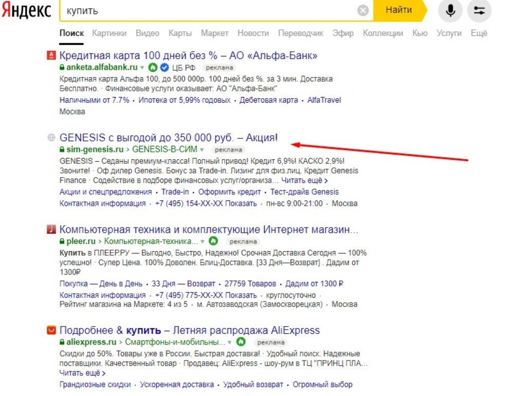Switch to the Новости tab
532x396 pixels.
253,33
